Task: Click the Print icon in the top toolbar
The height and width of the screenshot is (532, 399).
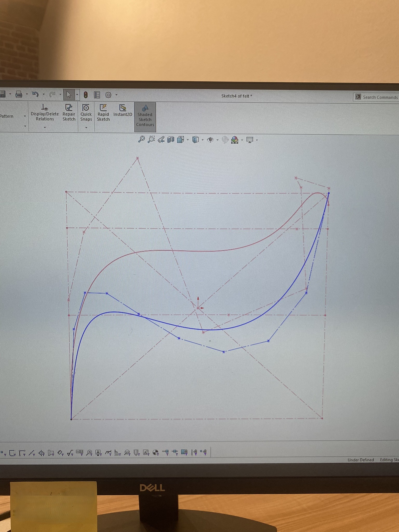Action: 19,94
